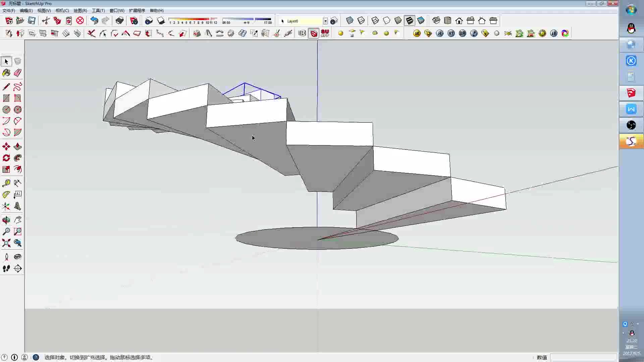Select the Eraser tool

18,73
